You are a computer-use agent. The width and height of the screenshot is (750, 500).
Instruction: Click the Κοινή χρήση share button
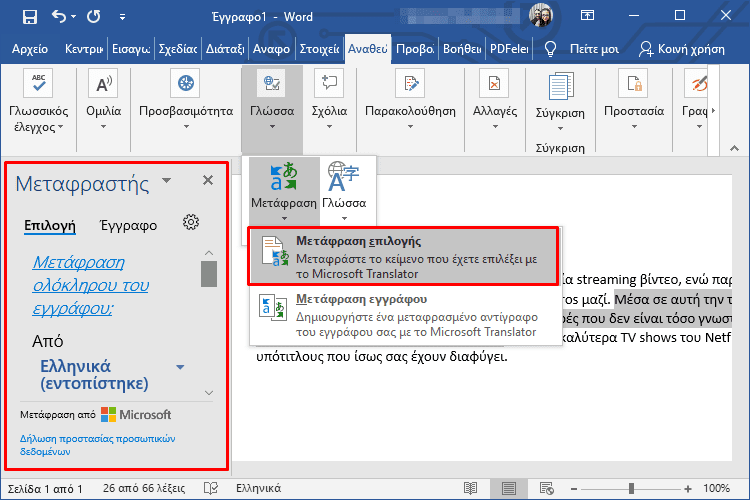682,49
